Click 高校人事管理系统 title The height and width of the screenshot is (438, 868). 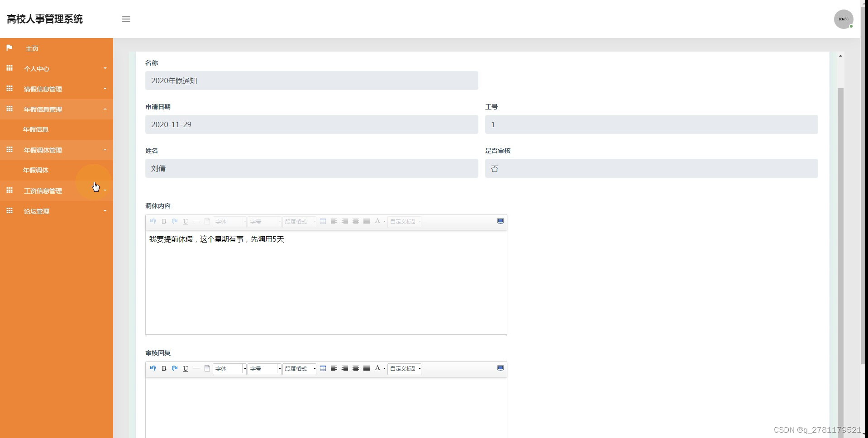tap(45, 19)
